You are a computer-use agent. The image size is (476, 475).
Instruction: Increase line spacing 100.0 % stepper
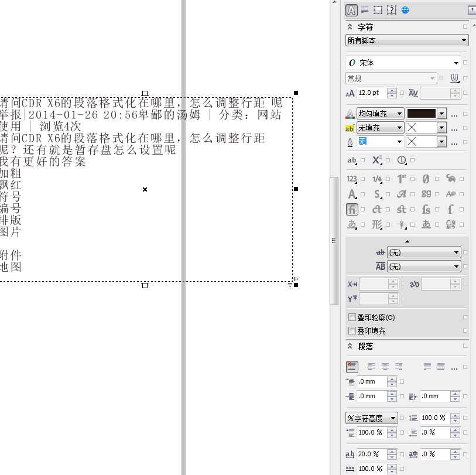[x=455, y=415]
